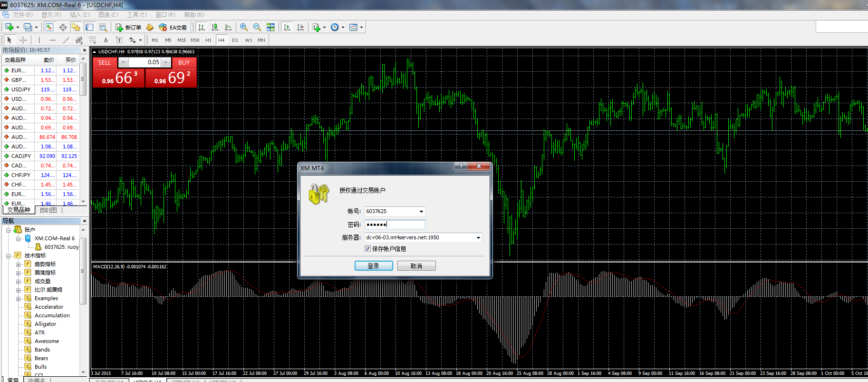
Task: Open the new chart toolbar icon
Action: [9, 27]
